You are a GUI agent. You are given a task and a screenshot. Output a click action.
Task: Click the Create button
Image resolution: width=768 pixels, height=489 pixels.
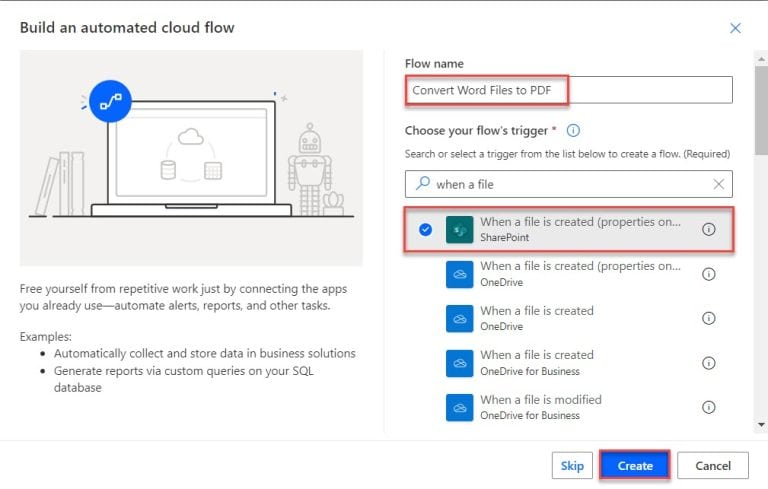(x=635, y=465)
